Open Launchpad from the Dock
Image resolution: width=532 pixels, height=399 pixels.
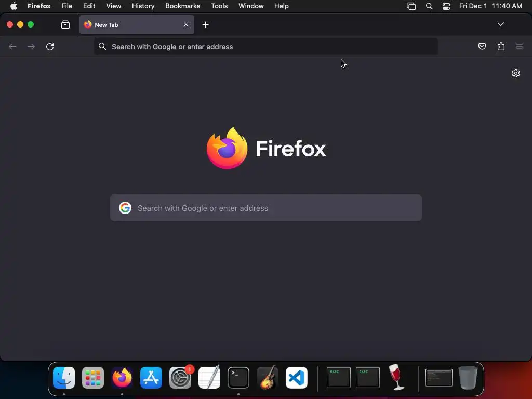pos(93,378)
